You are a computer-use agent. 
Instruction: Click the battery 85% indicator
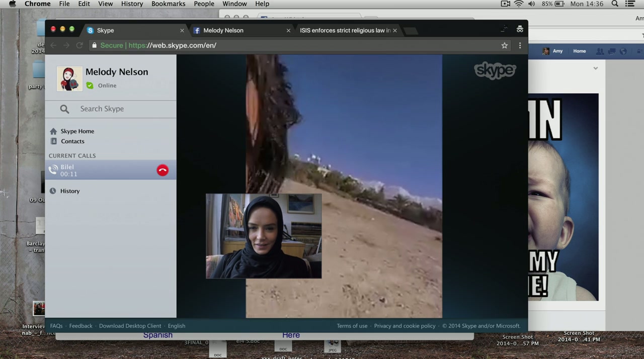(553, 4)
